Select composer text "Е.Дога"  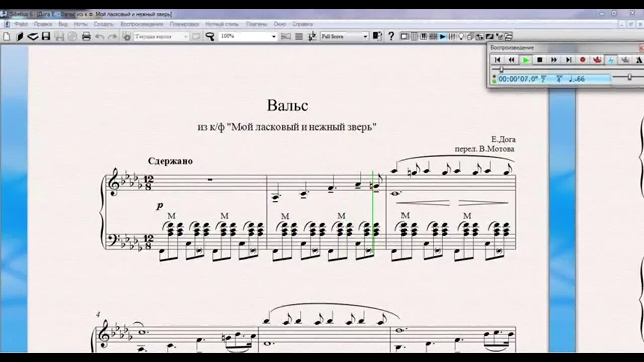(x=504, y=139)
